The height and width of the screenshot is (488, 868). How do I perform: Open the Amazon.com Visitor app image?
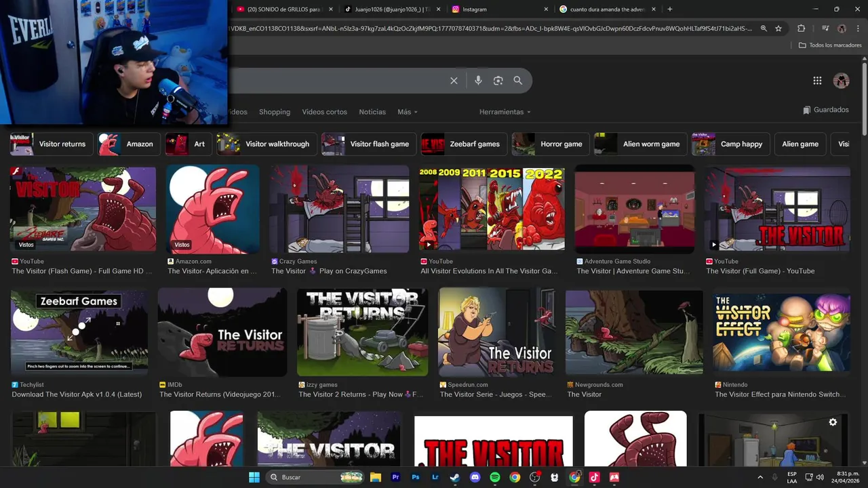coord(213,209)
